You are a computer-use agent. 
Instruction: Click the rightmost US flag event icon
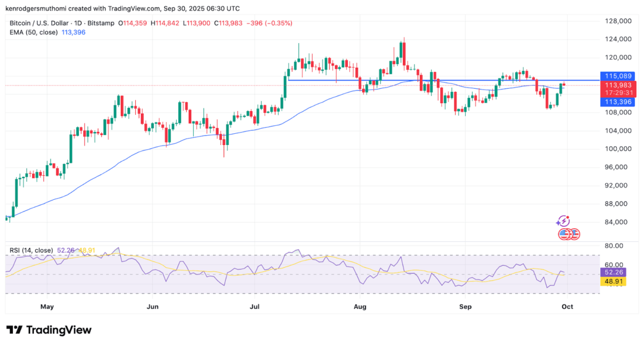[574, 234]
